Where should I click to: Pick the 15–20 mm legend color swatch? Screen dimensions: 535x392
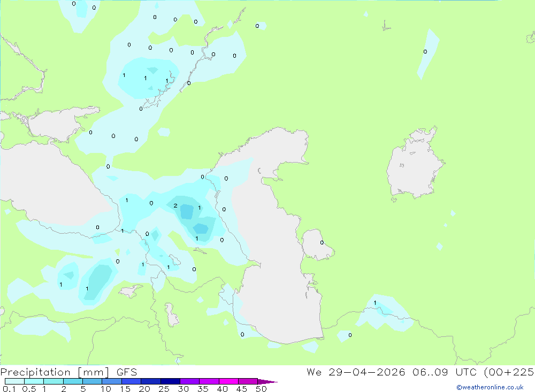click(132, 381)
